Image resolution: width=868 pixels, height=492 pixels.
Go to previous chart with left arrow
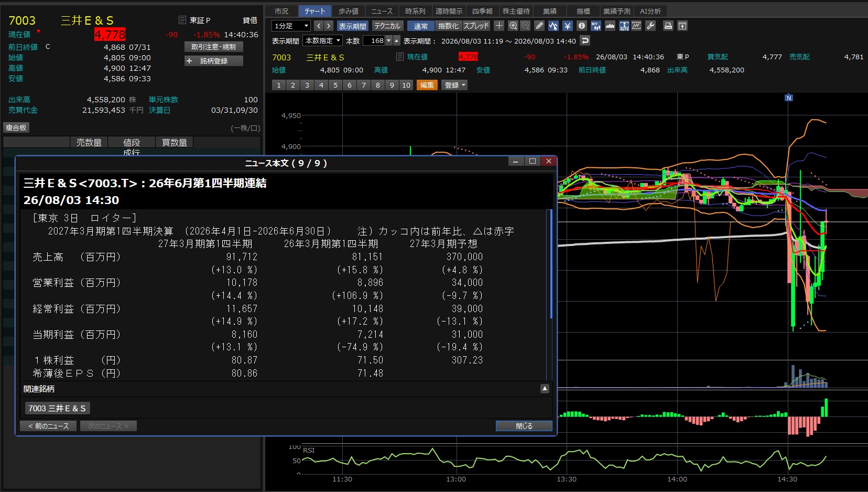tap(319, 26)
